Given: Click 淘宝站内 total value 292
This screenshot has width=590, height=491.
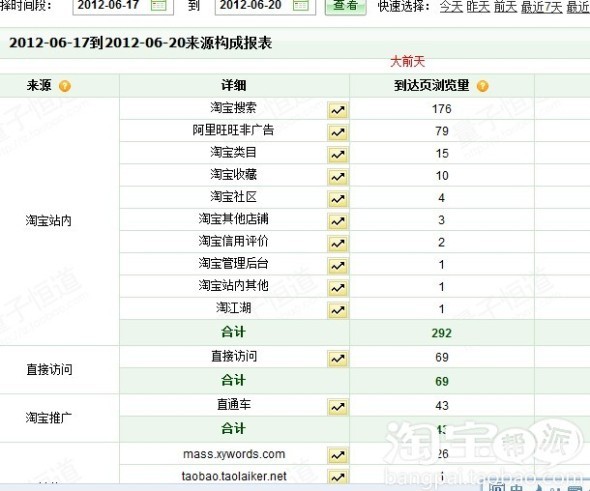Looking at the screenshot, I should 441,333.
